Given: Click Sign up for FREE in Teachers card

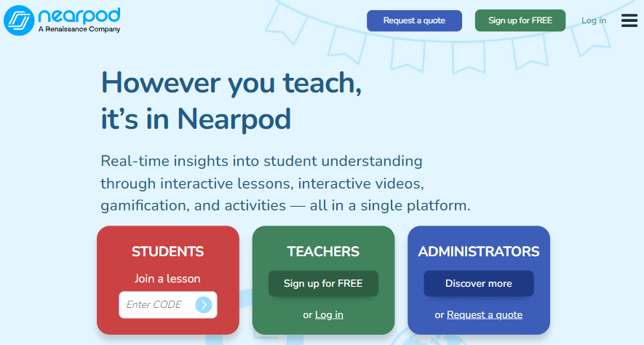Looking at the screenshot, I should click(323, 283).
